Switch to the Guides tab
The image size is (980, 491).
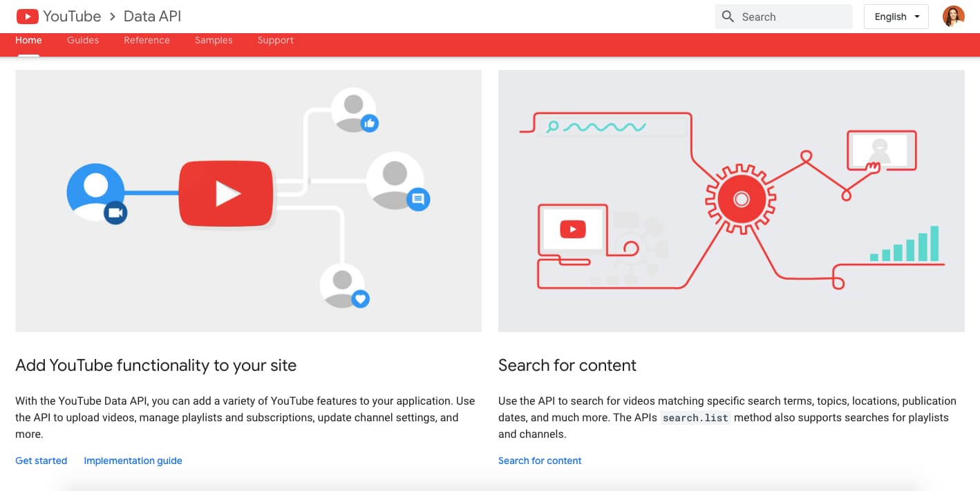(x=83, y=40)
